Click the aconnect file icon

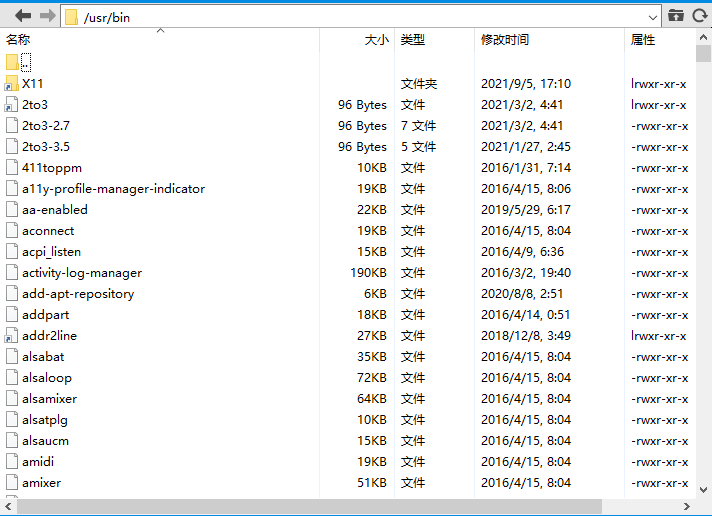pyautogui.click(x=12, y=230)
